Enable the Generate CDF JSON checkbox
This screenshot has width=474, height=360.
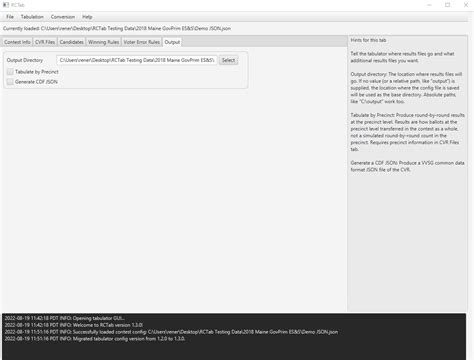10,82
